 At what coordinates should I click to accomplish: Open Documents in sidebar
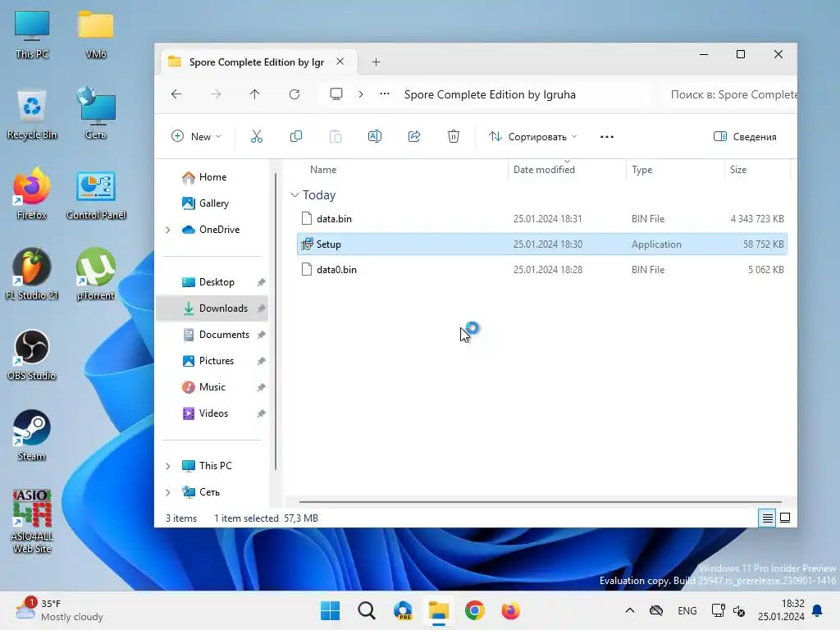click(x=212, y=335)
